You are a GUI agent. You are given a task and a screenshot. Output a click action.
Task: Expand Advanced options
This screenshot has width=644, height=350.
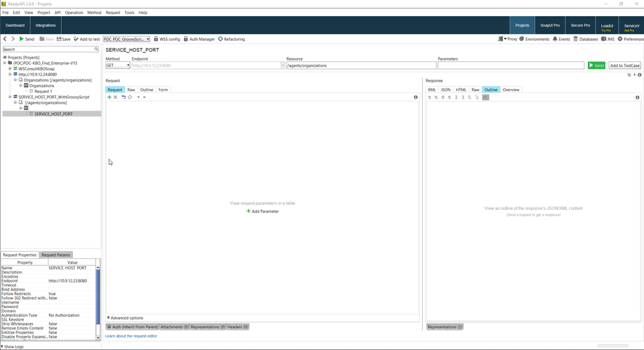(125, 318)
